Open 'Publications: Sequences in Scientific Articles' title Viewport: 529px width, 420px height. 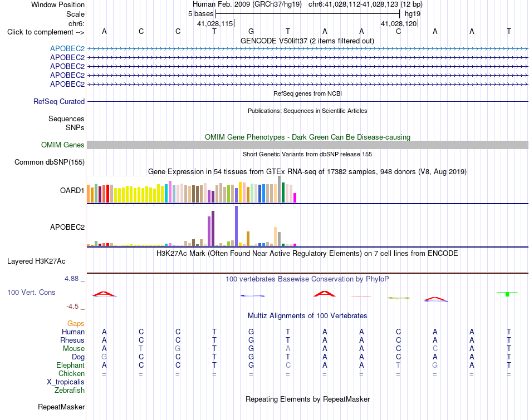pyautogui.click(x=307, y=111)
